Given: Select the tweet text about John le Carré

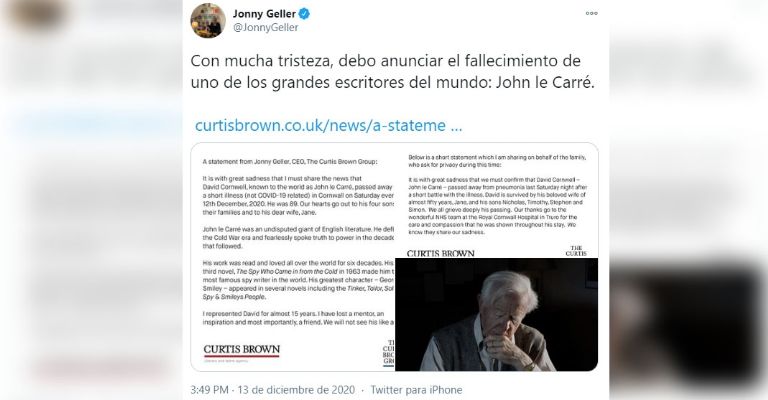Looking at the screenshot, I should point(392,71).
